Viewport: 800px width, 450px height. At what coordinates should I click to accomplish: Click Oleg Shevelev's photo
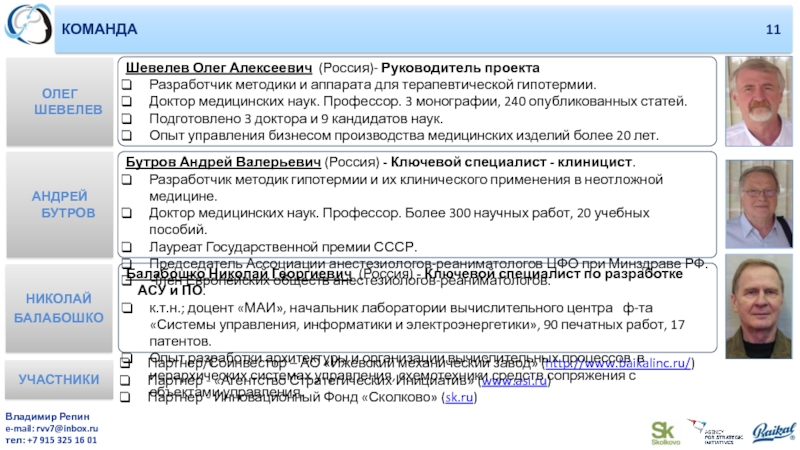click(759, 102)
